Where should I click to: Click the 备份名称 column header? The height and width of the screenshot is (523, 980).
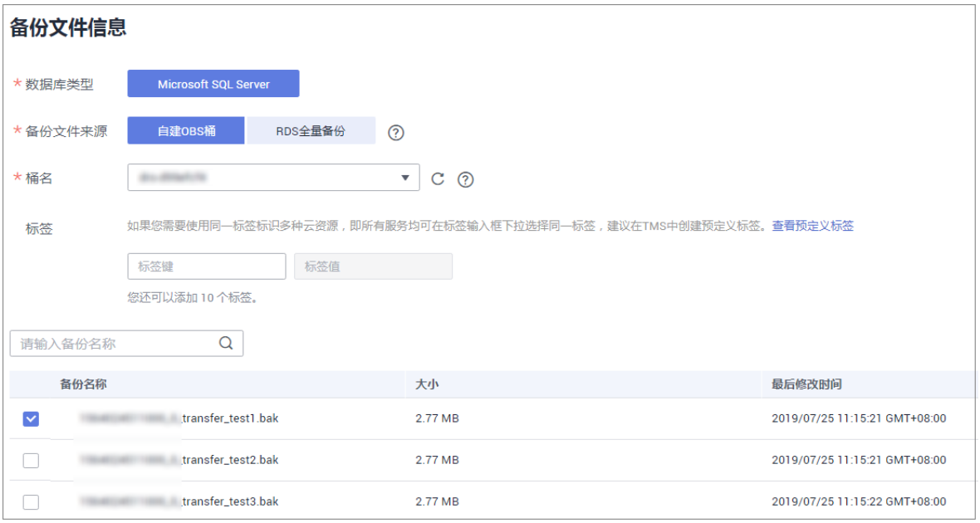click(x=83, y=384)
